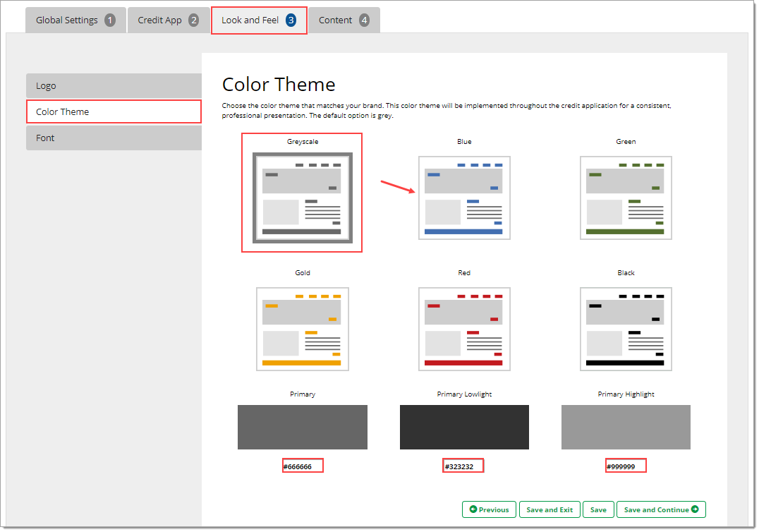Pick the Blue color theme thumbnail
The width and height of the screenshot is (759, 532).
(464, 198)
